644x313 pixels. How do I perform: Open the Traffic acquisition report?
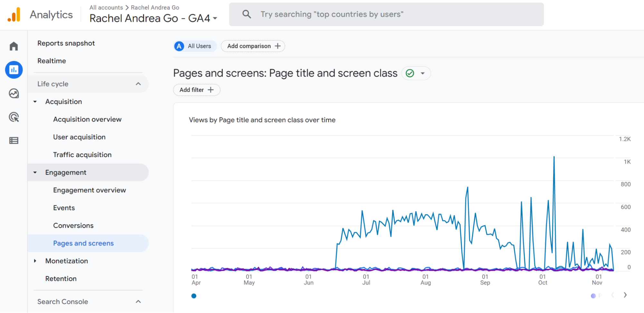[82, 155]
